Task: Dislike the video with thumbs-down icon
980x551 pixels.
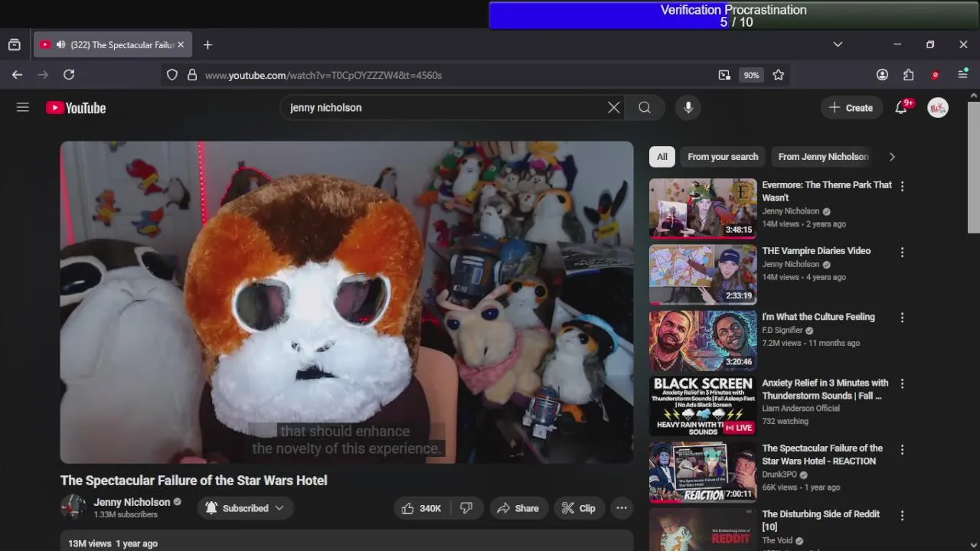Action: click(x=466, y=508)
